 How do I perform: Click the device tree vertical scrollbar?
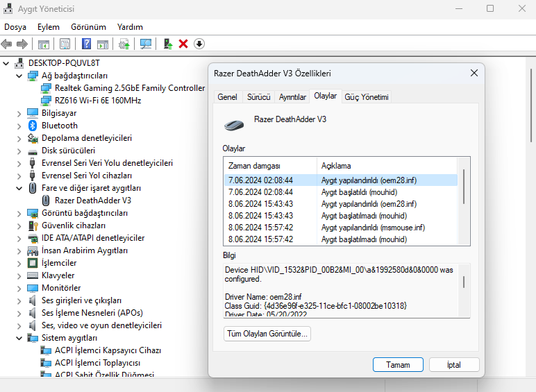[x=530, y=105]
